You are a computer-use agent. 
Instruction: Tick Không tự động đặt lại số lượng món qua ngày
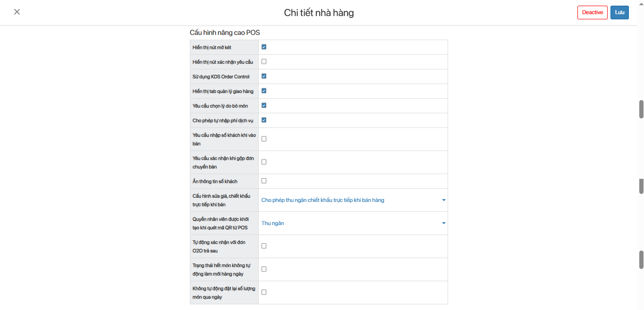264,292
